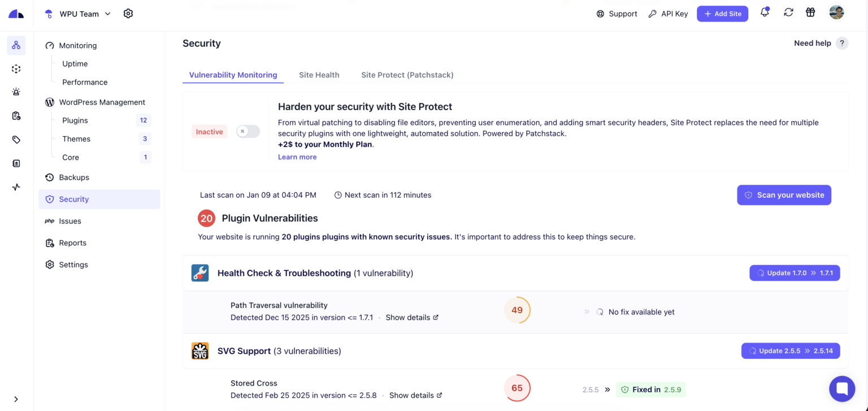
Task: Click Update 1.7.0 to 1.7.1 button
Action: (x=795, y=273)
